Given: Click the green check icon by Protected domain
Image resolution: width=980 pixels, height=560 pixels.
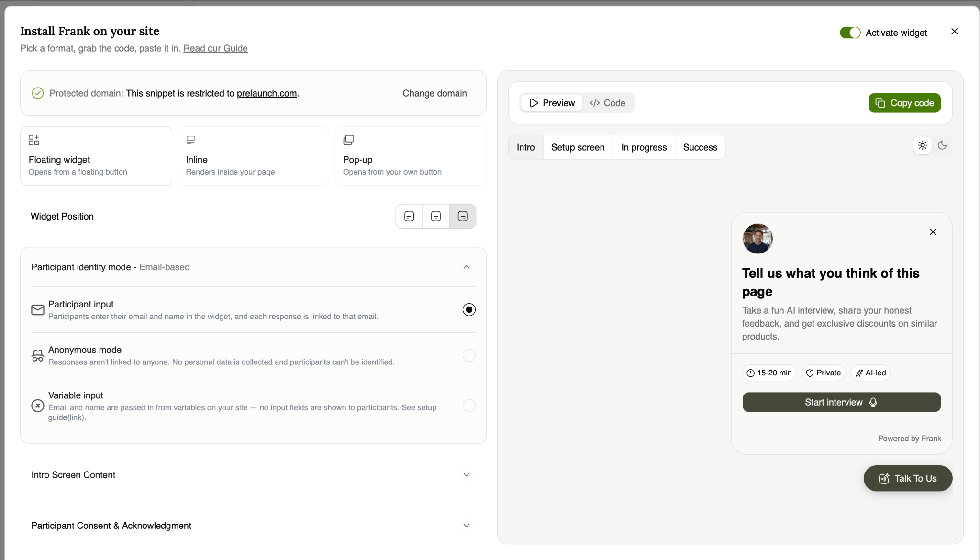Looking at the screenshot, I should [38, 93].
